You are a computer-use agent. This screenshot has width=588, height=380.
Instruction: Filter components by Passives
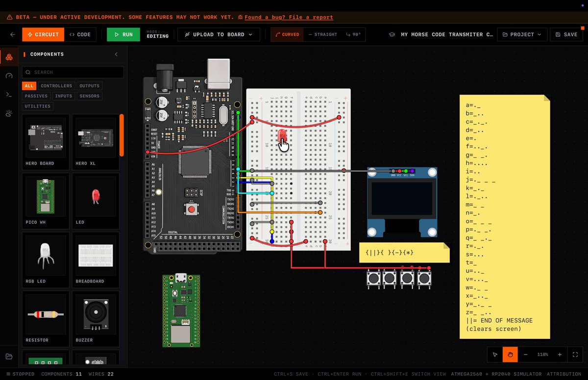(x=36, y=96)
